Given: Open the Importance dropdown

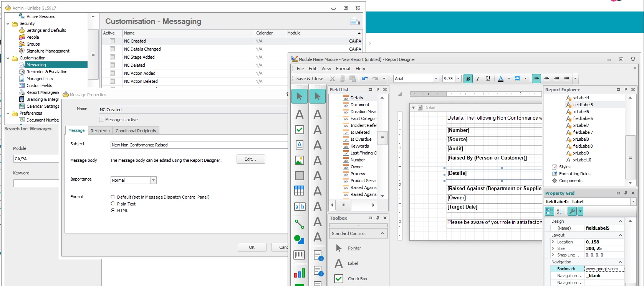Looking at the screenshot, I should 153,180.
